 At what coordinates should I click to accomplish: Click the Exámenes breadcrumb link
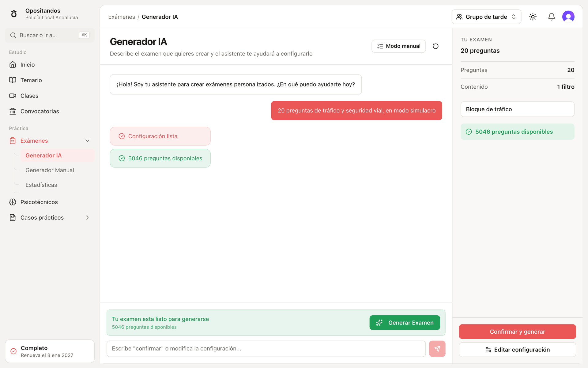tap(122, 17)
